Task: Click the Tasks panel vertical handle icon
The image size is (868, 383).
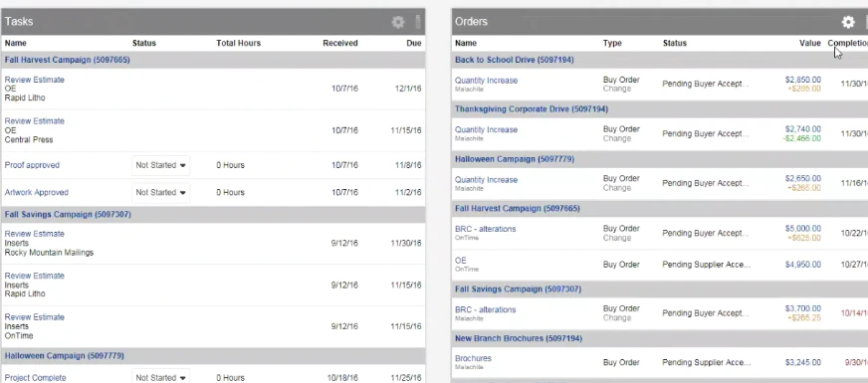Action: [x=418, y=22]
